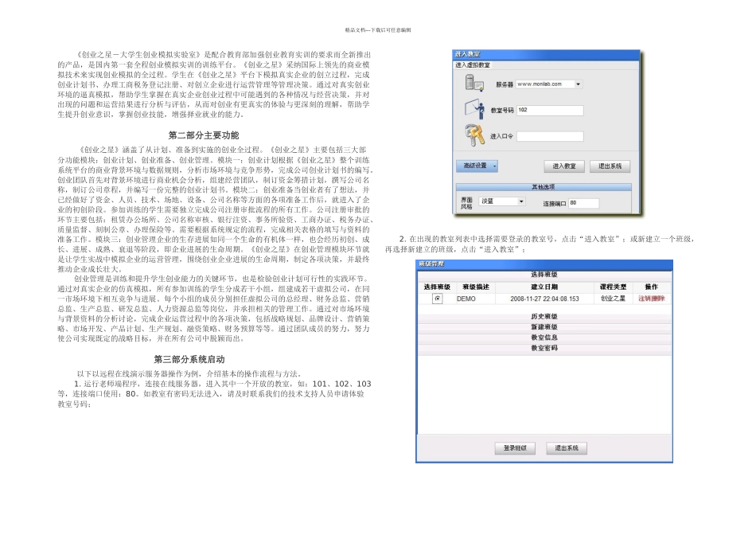This screenshot has height=535, width=756.
Task: Click the 进入教室 dialog title bar
Action: 546,54
